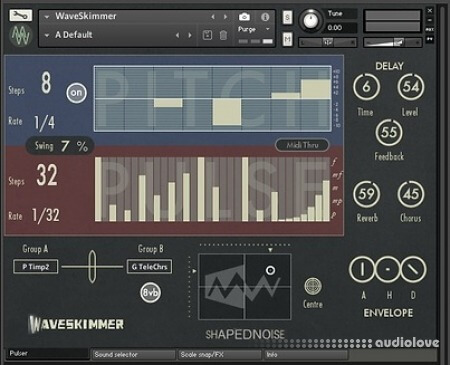Go to previous snapshot beside A Default

178,35
